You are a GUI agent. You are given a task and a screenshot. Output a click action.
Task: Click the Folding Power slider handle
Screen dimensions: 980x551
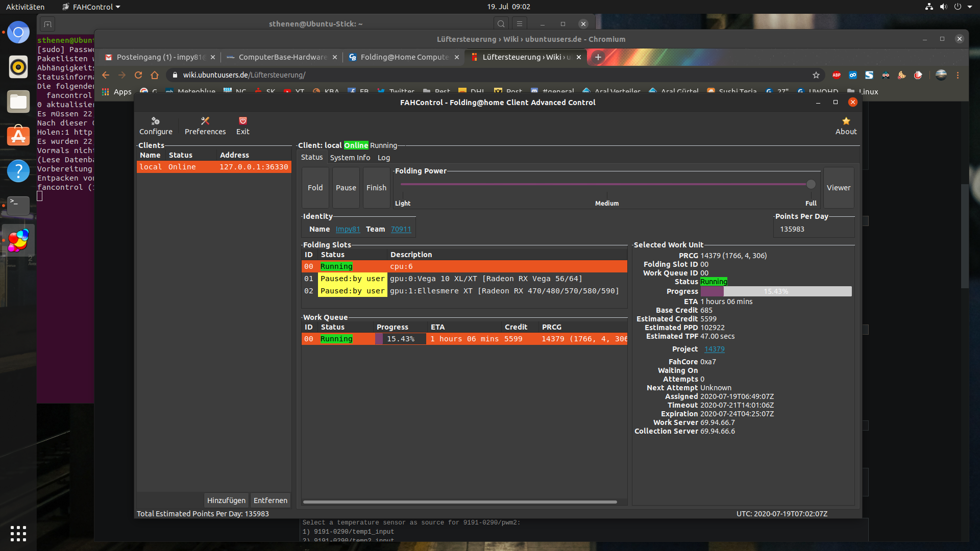(x=811, y=184)
